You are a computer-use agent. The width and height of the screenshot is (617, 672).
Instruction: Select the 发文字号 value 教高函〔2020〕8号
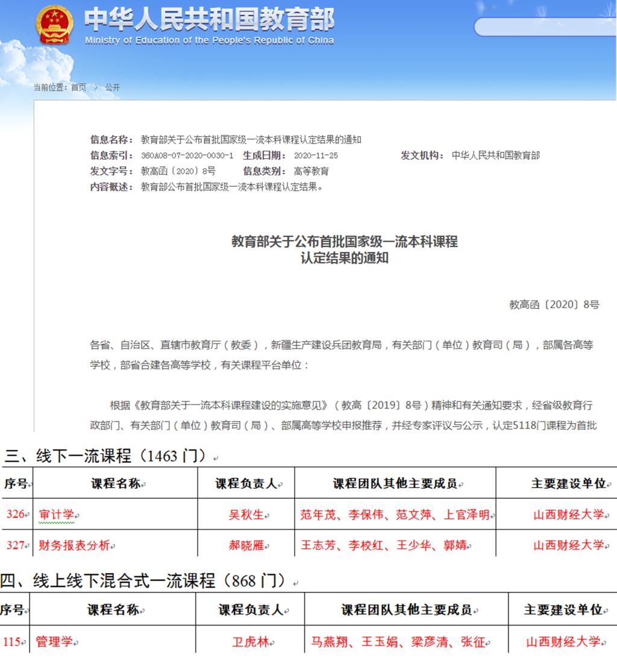(178, 171)
